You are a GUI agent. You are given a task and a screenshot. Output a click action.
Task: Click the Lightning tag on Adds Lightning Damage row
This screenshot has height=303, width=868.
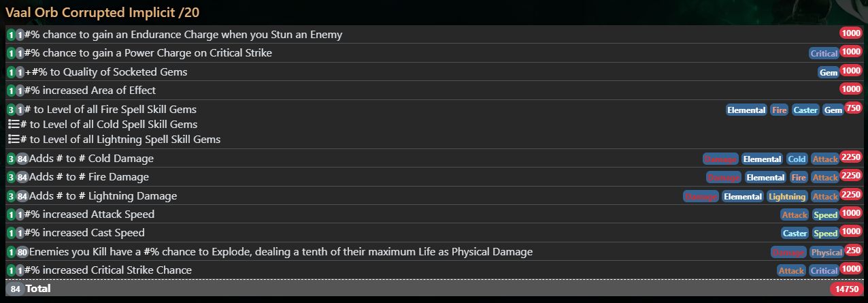tap(786, 196)
